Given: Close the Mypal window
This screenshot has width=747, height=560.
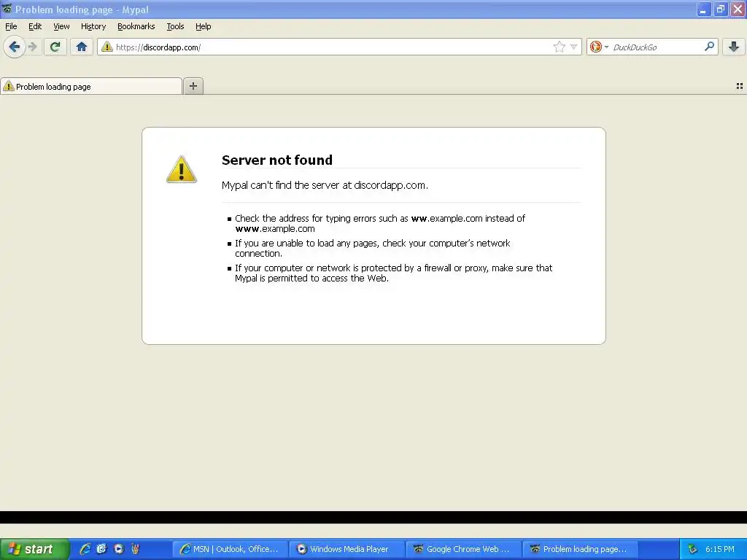Looking at the screenshot, I should pos(738,9).
